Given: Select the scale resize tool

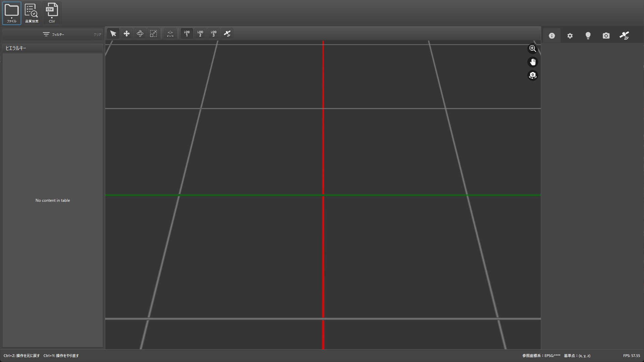Looking at the screenshot, I should tap(153, 34).
